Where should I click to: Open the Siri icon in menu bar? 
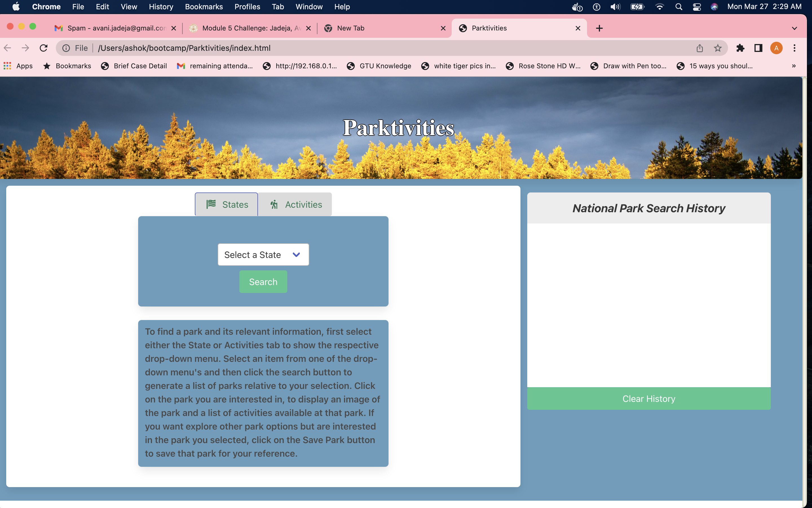714,7
